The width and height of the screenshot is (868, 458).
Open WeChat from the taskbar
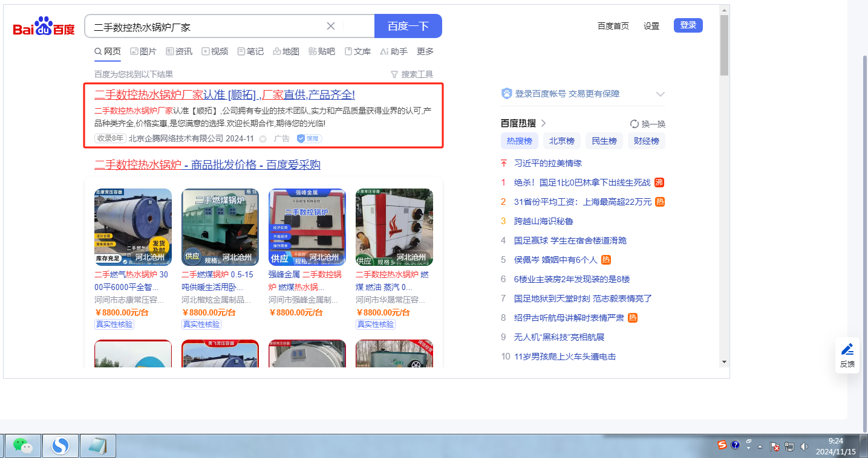(x=23, y=446)
